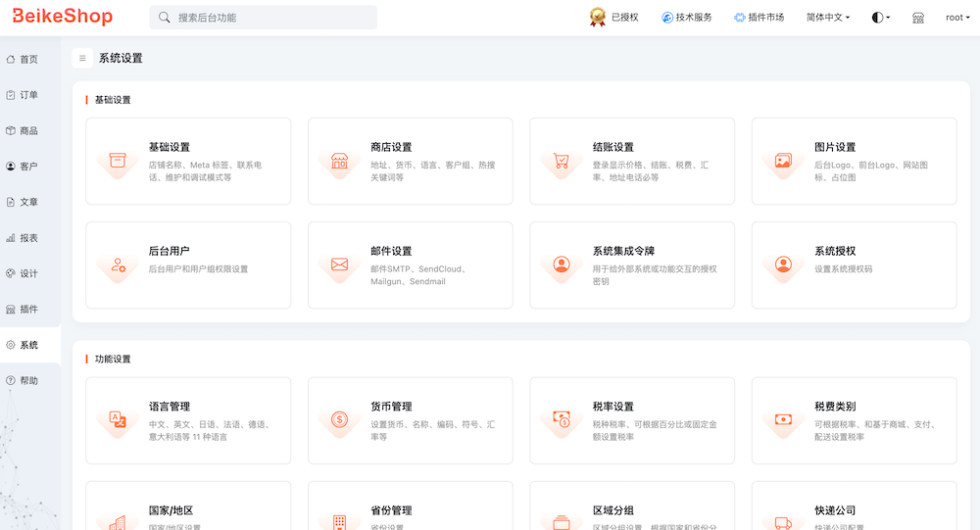
Task: Open the 税费类别 card title
Action: coord(835,407)
